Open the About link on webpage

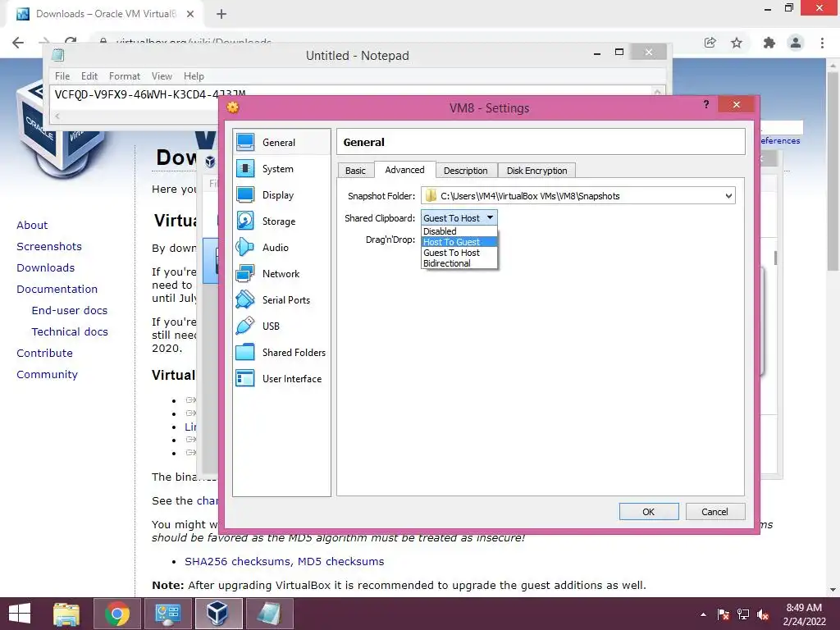(32, 225)
